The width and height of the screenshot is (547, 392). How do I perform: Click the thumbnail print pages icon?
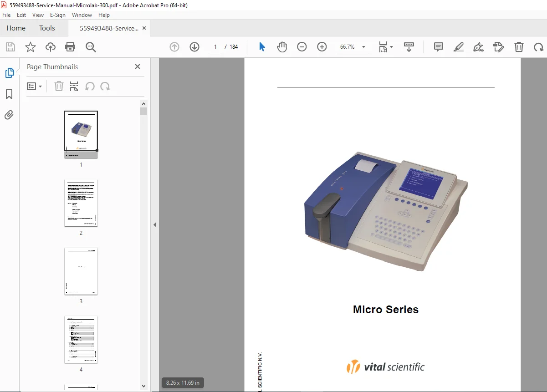(x=74, y=86)
